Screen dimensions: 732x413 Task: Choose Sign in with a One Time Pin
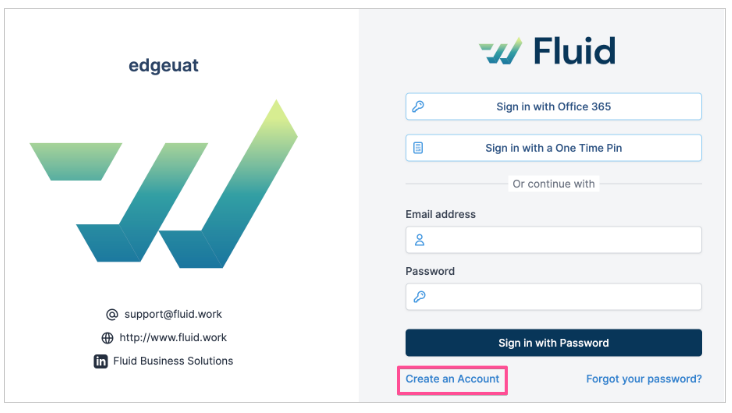point(553,148)
